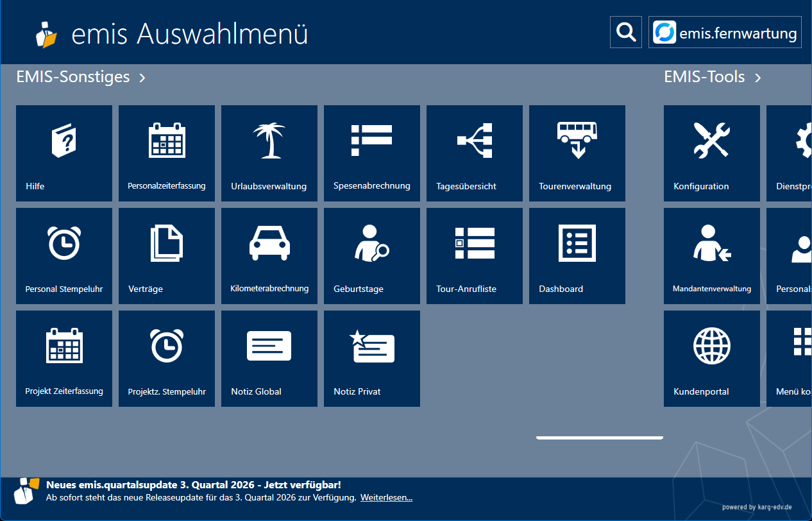This screenshot has height=521, width=812.
Task: Open the partially visible Personal tile
Action: 789,256
